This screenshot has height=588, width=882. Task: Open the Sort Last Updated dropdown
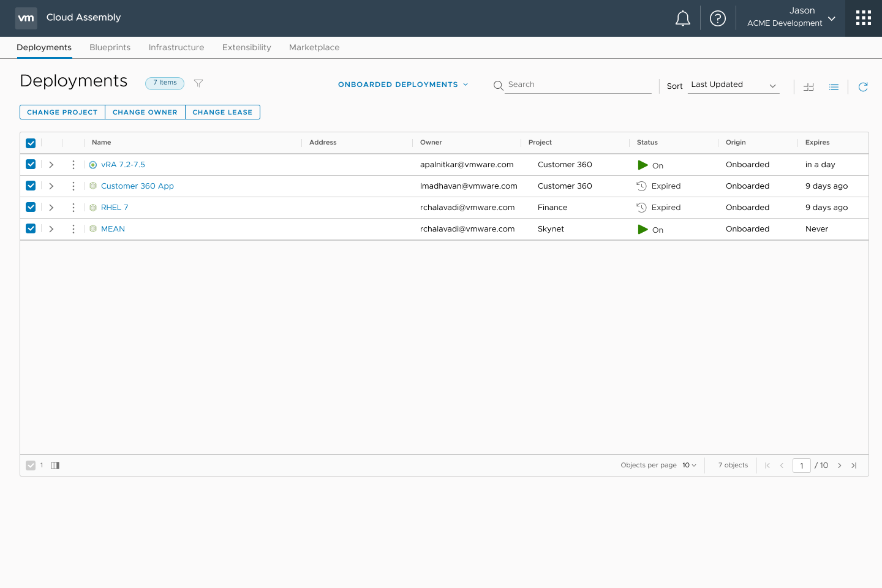click(734, 85)
